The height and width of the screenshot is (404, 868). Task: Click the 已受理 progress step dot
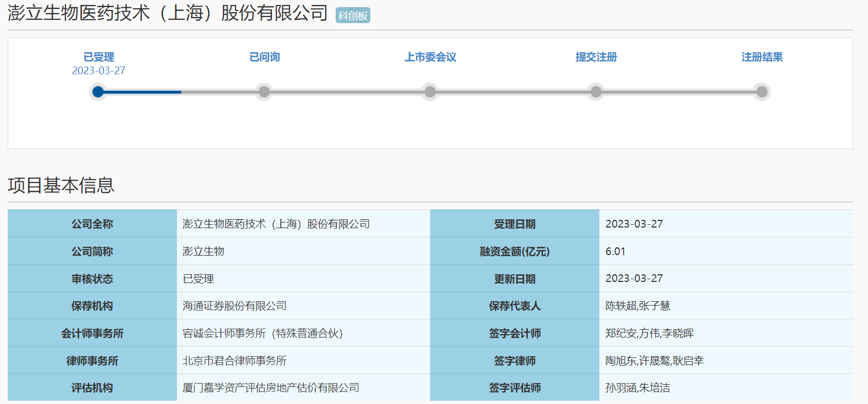click(98, 92)
